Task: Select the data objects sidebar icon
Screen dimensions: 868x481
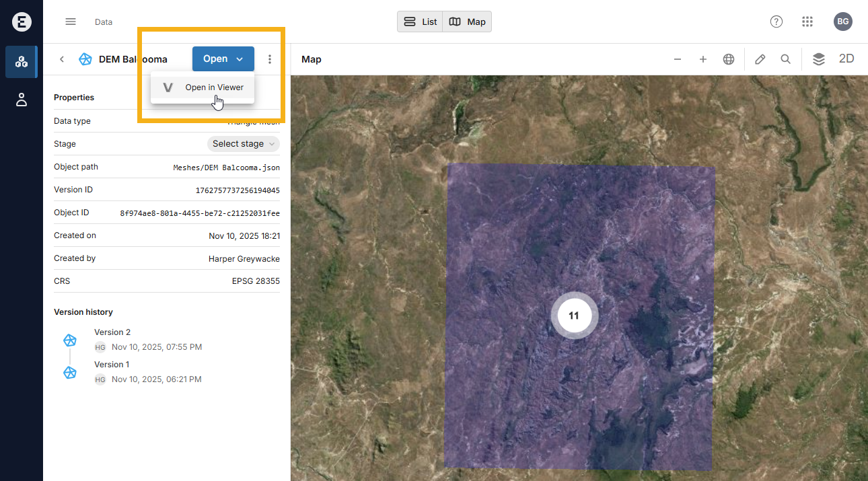Action: click(22, 62)
